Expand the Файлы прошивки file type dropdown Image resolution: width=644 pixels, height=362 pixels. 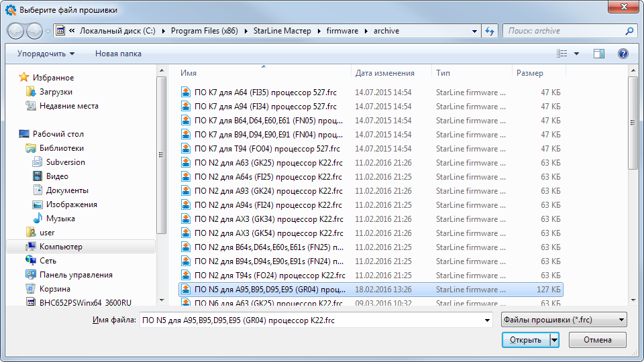pos(563,320)
